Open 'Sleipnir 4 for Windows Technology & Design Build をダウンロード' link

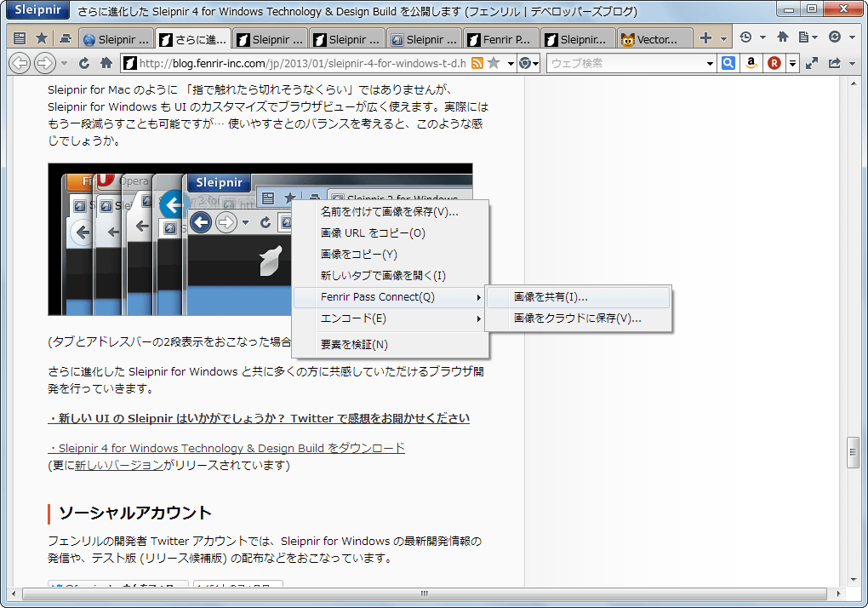[226, 448]
